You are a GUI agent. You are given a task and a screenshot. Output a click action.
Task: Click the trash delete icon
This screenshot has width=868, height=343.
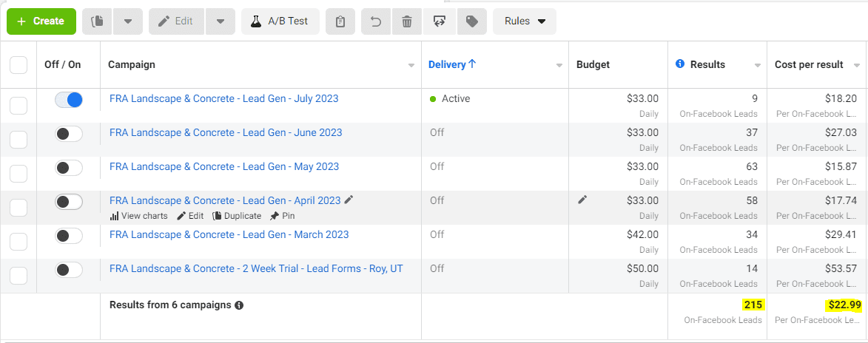(406, 21)
